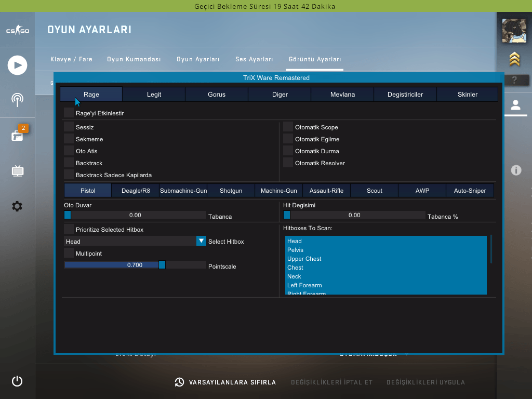This screenshot has height=399, width=532.
Task: Open Görüntü Ayarları settings tab
Action: [x=315, y=59]
